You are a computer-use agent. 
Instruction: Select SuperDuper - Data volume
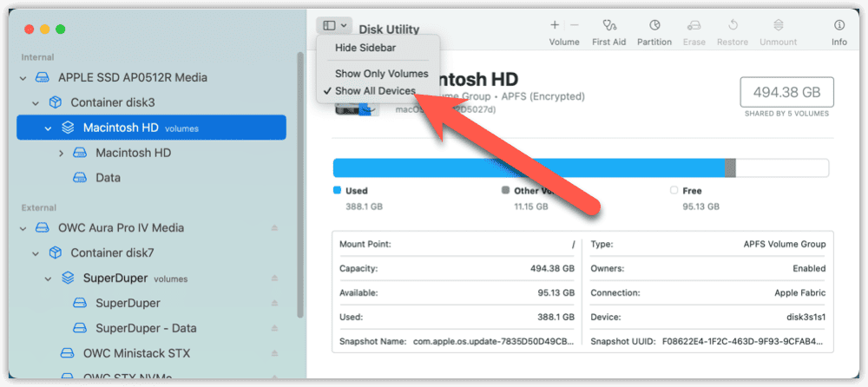pos(145,329)
